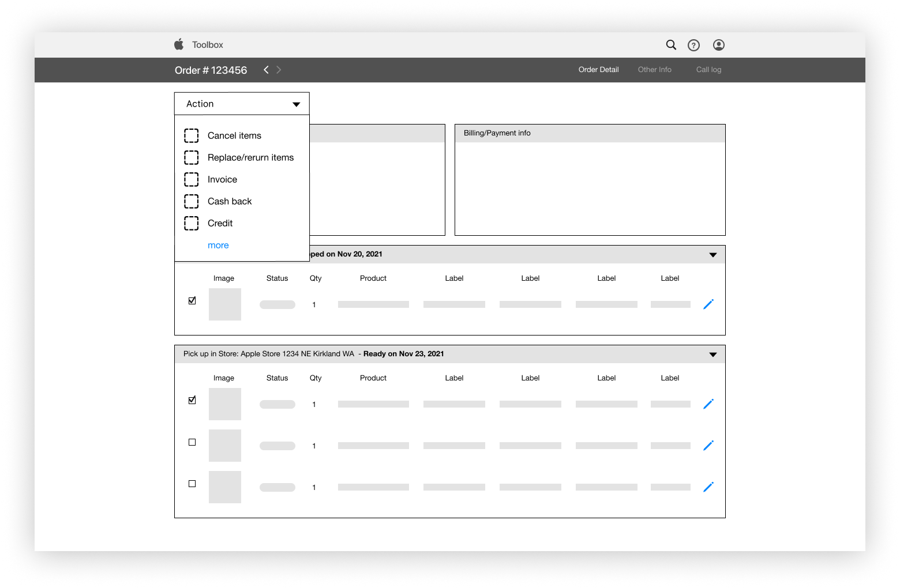Tick the Replace/rerurn items checkbox
This screenshot has height=588, width=900.
(x=192, y=157)
